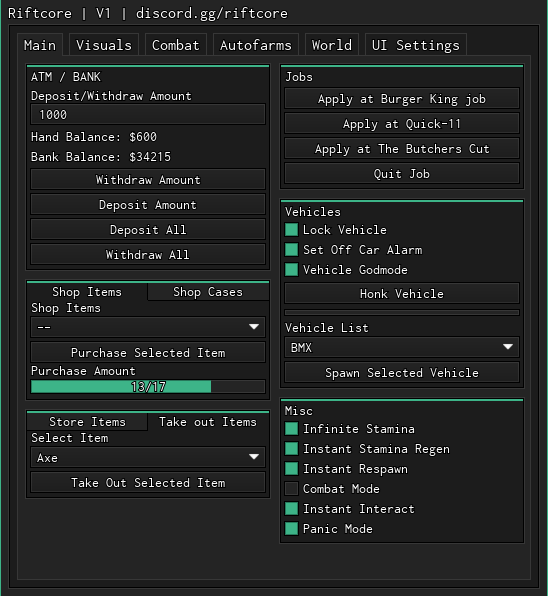
Task: Click the Vehicle List dropdown arrow
Action: [x=508, y=347]
